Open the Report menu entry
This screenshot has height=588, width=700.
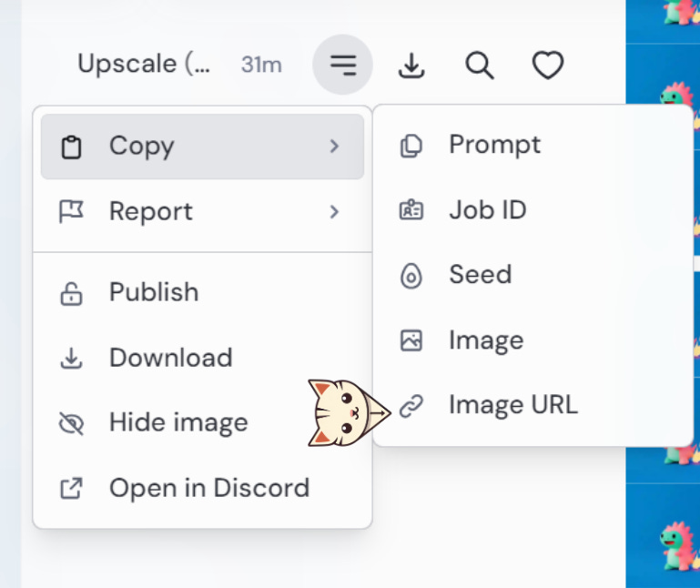coord(202,212)
